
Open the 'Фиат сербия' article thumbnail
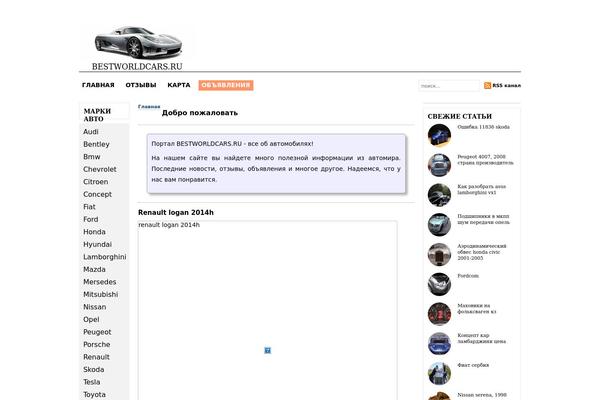(x=439, y=374)
